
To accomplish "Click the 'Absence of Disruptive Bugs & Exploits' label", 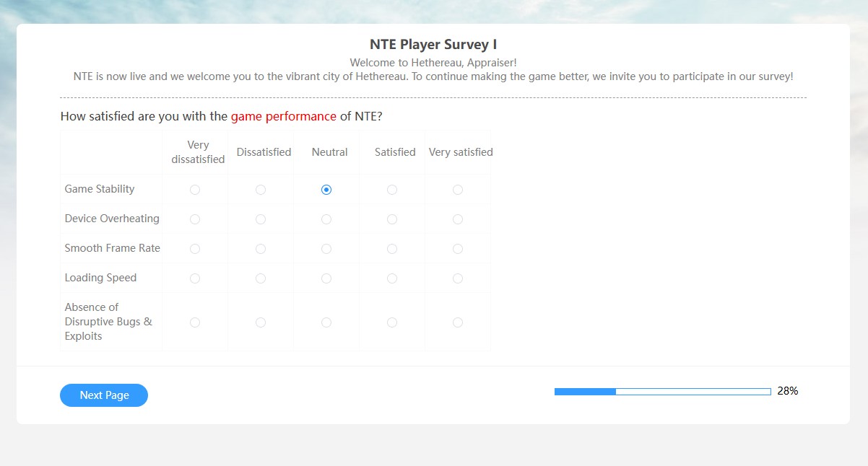I will point(108,322).
